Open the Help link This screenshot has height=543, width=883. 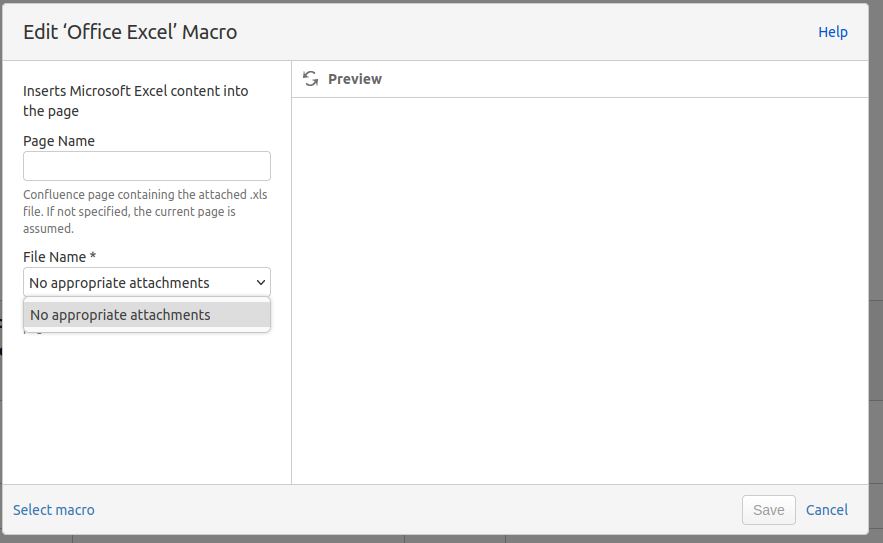832,32
